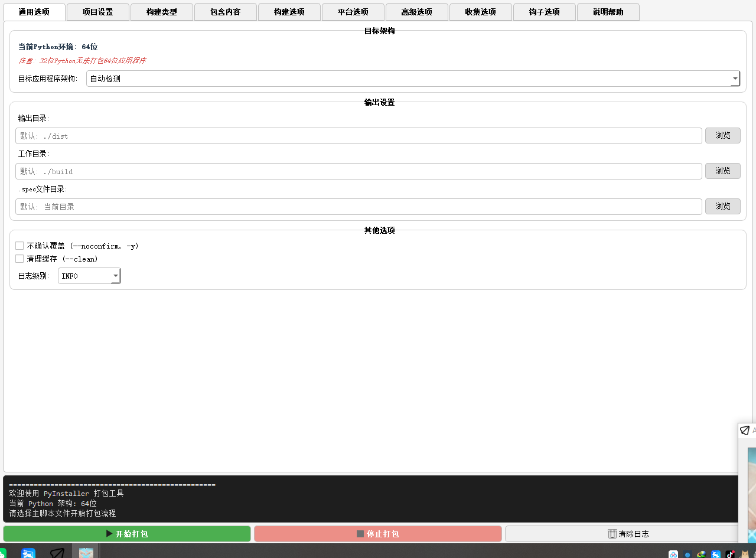The width and height of the screenshot is (756, 558).
Task: Click the 清除日志 button
Action: [x=627, y=534]
